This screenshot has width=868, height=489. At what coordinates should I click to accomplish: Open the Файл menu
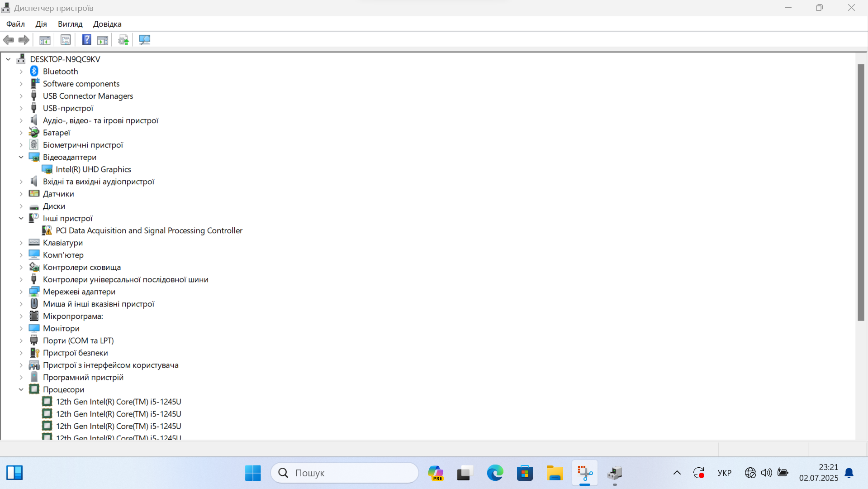click(15, 24)
